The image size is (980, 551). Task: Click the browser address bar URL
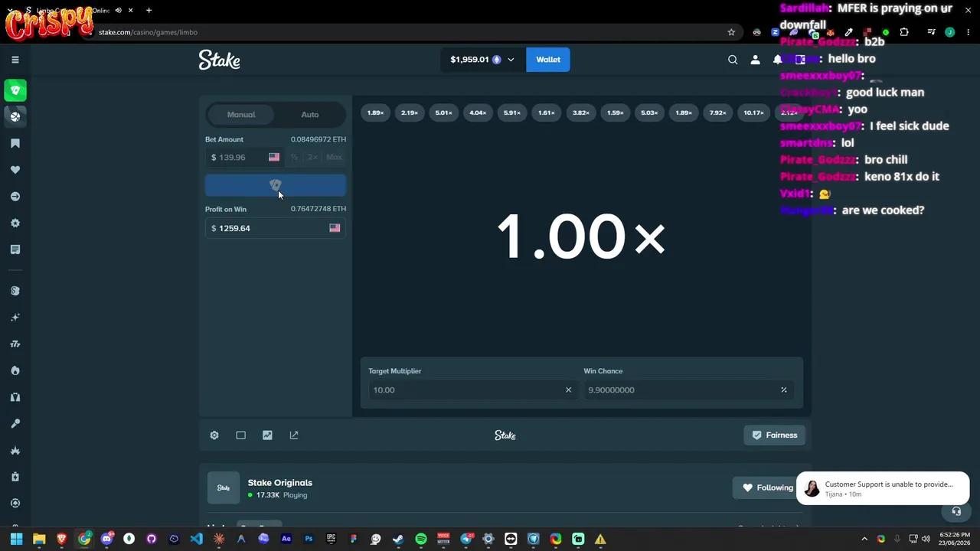pyautogui.click(x=148, y=32)
